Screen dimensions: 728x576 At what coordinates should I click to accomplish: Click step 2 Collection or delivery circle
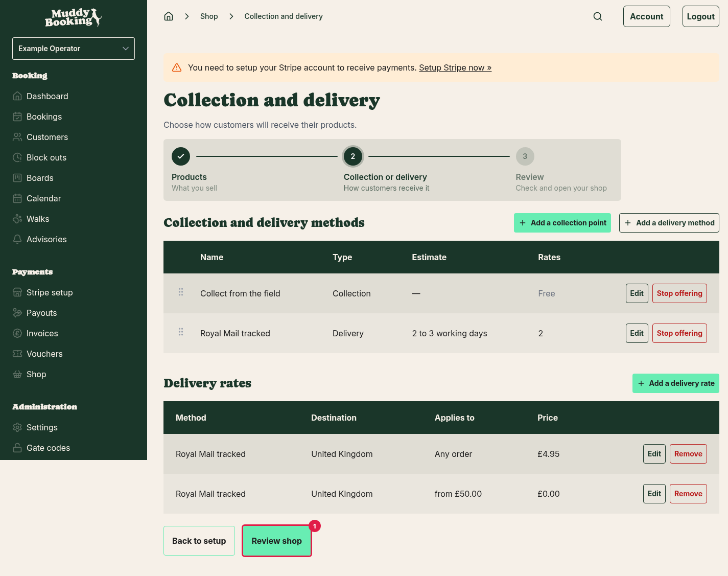[353, 156]
